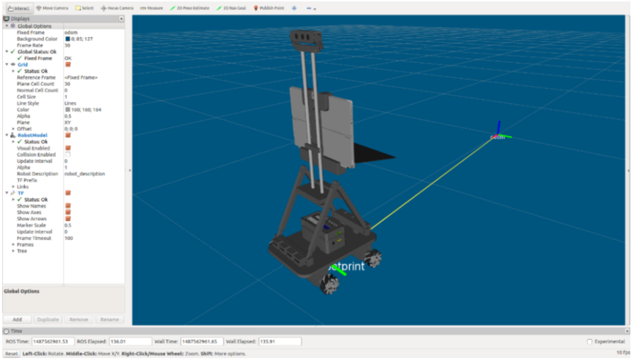
Task: Enable the Experimental checkbox
Action: coord(589,342)
